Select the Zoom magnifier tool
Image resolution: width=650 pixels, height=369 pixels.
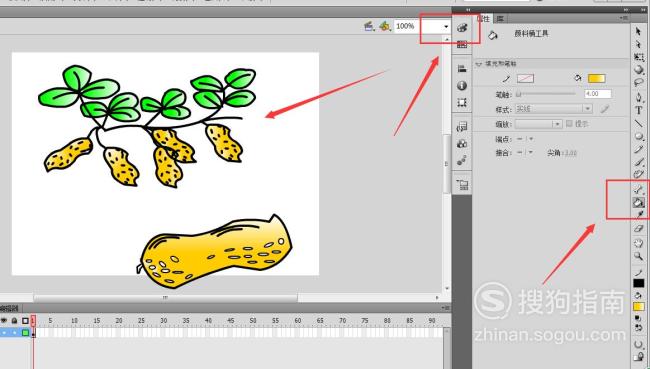coord(638,257)
